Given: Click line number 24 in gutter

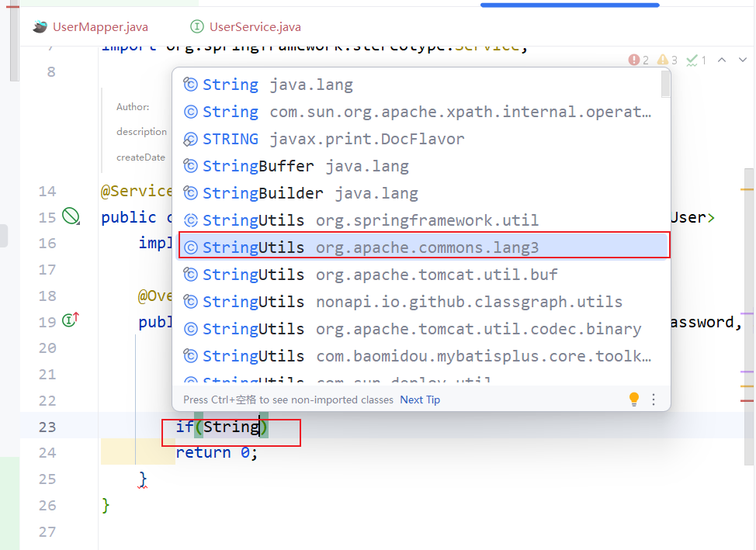Looking at the screenshot, I should (x=47, y=453).
